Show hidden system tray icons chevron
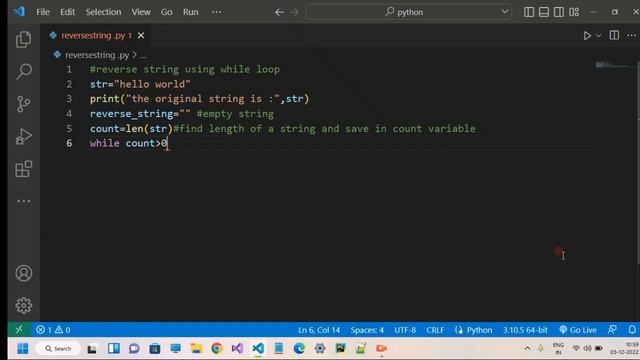Image resolution: width=640 pixels, height=360 pixels. pos(527,348)
